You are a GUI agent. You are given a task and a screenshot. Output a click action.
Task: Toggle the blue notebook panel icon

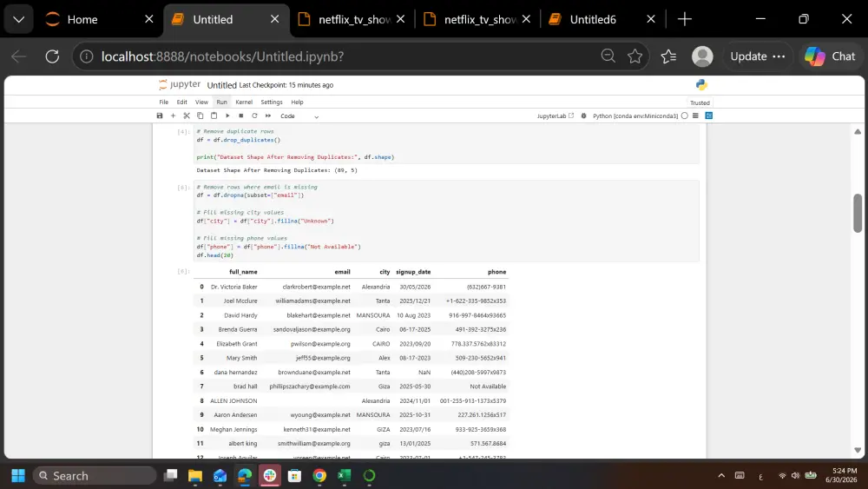708,116
